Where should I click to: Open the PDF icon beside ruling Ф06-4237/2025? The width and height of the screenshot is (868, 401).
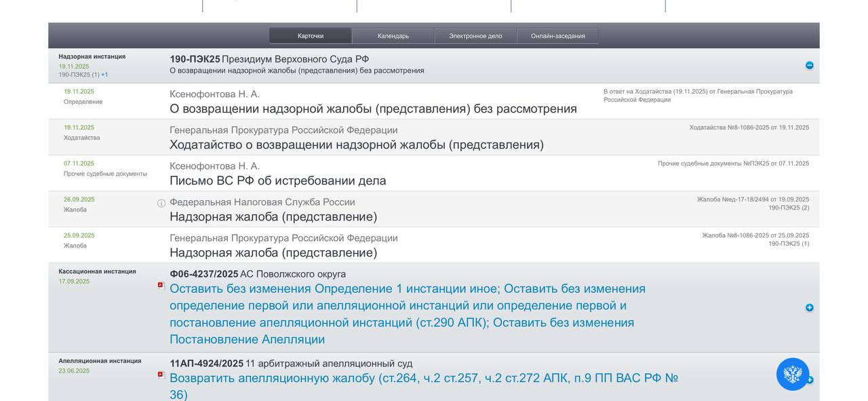[x=160, y=286]
